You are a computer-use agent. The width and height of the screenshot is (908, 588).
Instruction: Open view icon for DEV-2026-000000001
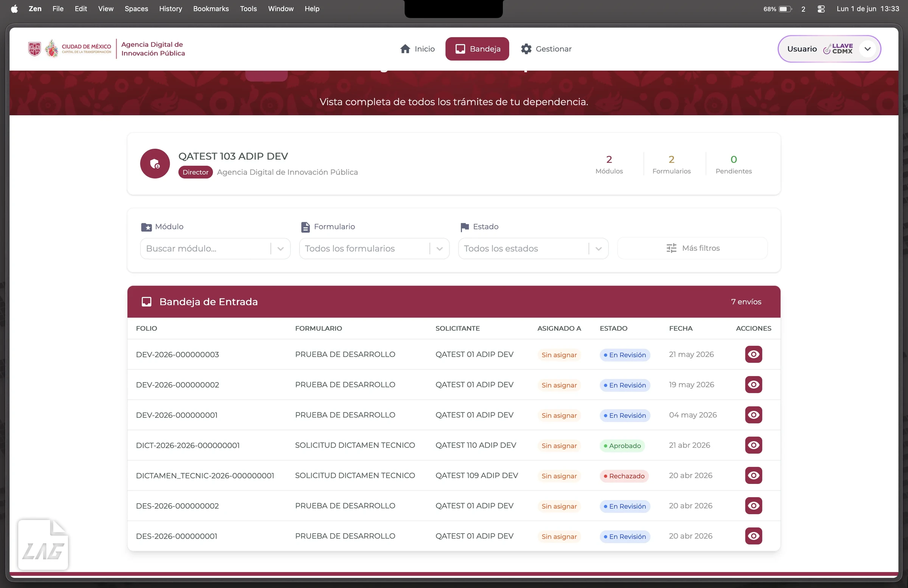753,414
